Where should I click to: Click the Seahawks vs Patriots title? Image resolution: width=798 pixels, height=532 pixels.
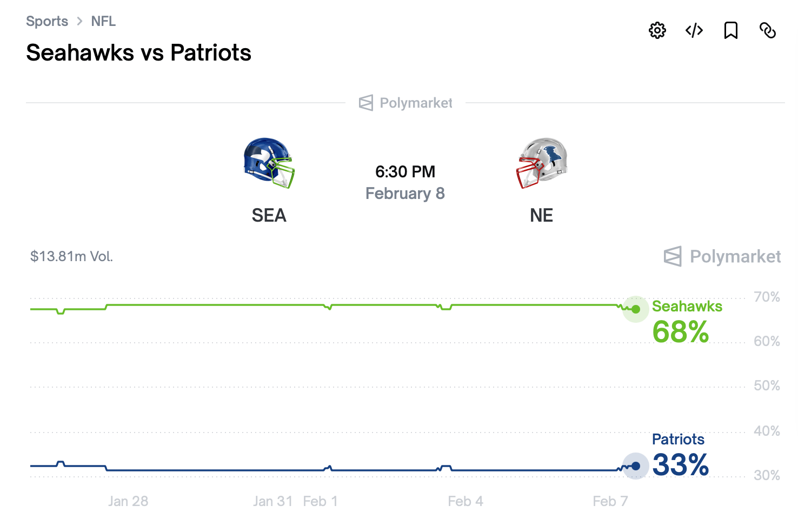click(138, 52)
